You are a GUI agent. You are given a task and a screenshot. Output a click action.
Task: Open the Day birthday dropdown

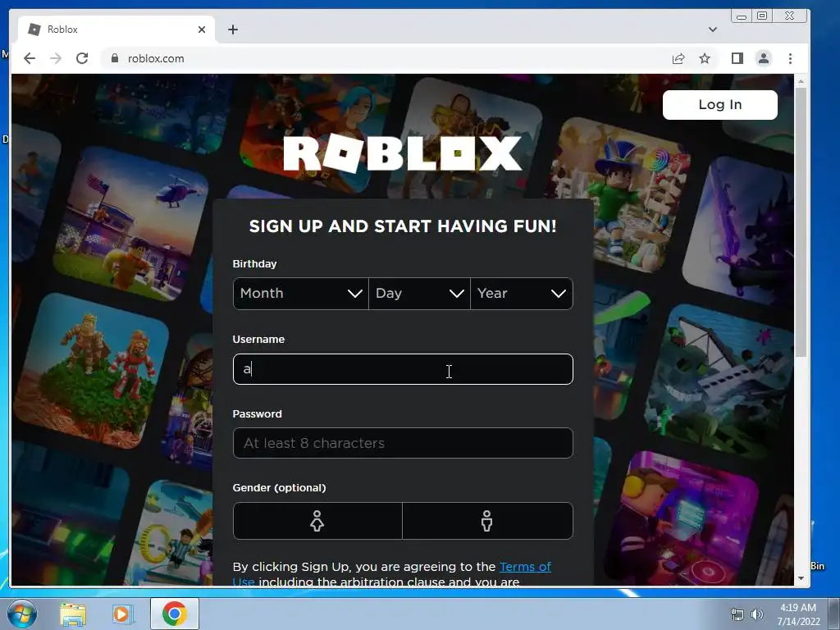tap(419, 294)
